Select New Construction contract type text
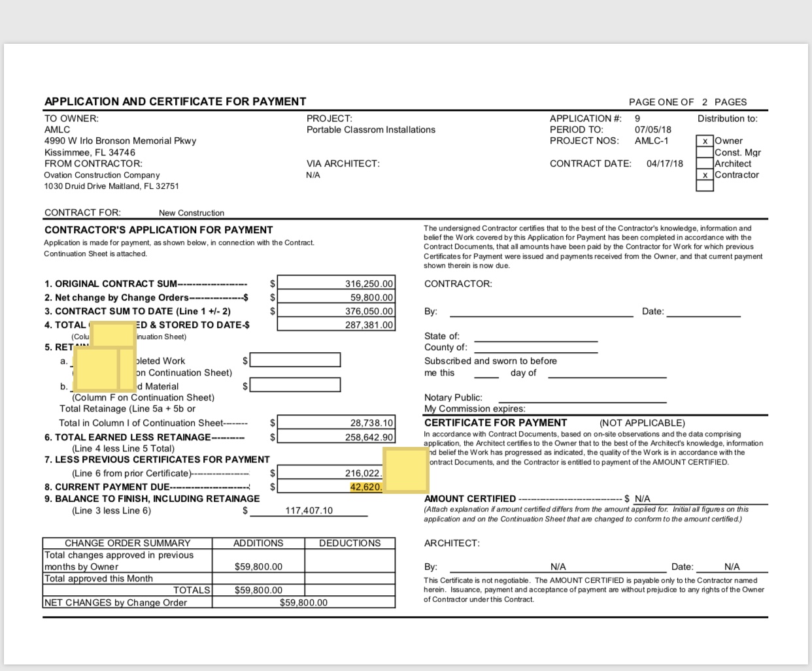 coord(192,213)
